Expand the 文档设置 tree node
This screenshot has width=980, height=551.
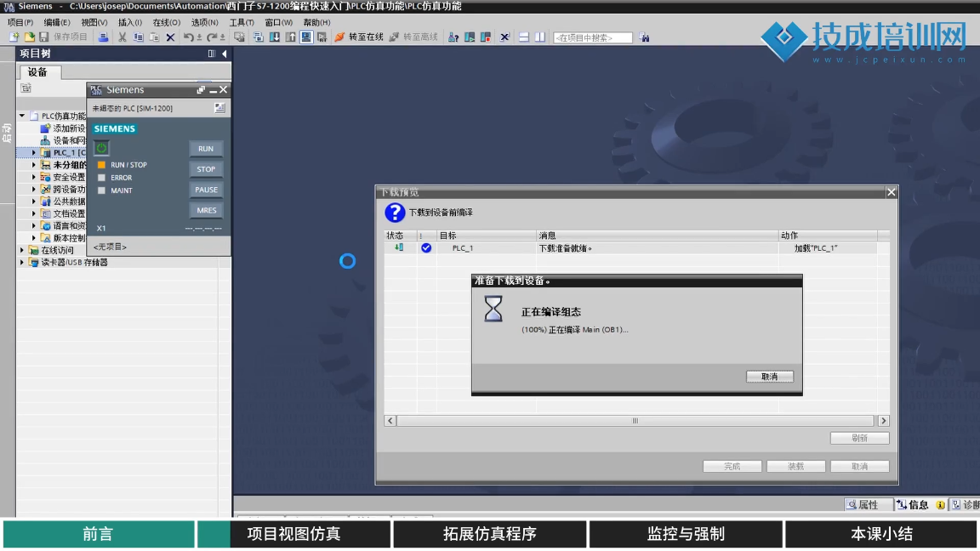(x=34, y=213)
